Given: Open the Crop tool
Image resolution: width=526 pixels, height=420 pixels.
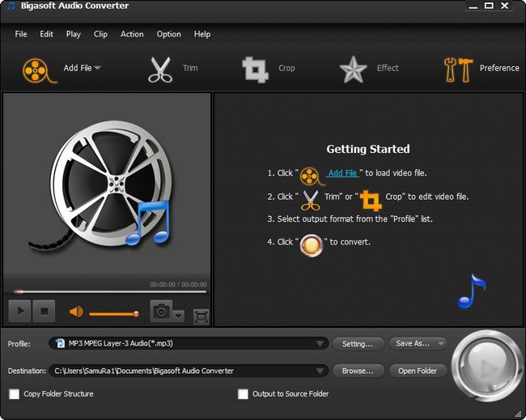Looking at the screenshot, I should point(256,69).
